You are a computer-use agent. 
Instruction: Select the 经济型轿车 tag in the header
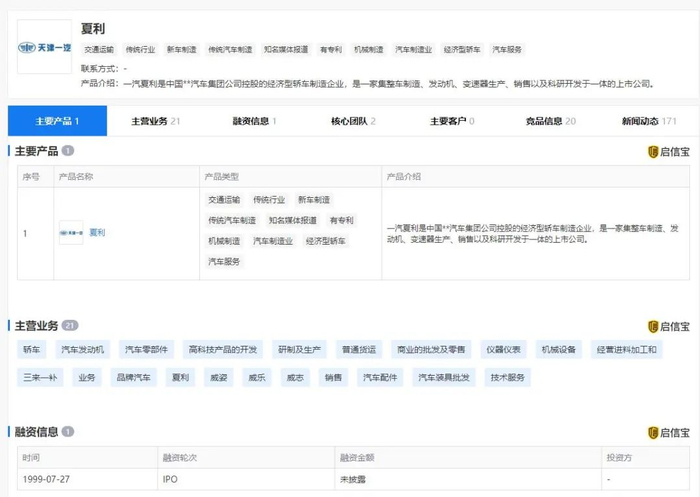[x=462, y=50]
